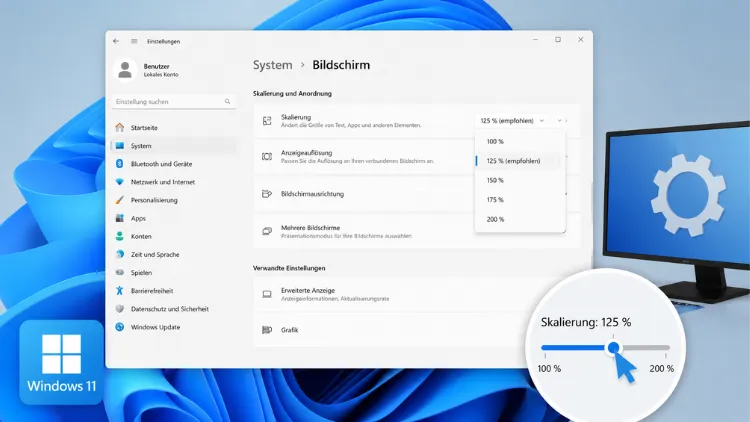The height and width of the screenshot is (422, 750).
Task: Click the Windows Update sync icon
Action: pos(120,327)
